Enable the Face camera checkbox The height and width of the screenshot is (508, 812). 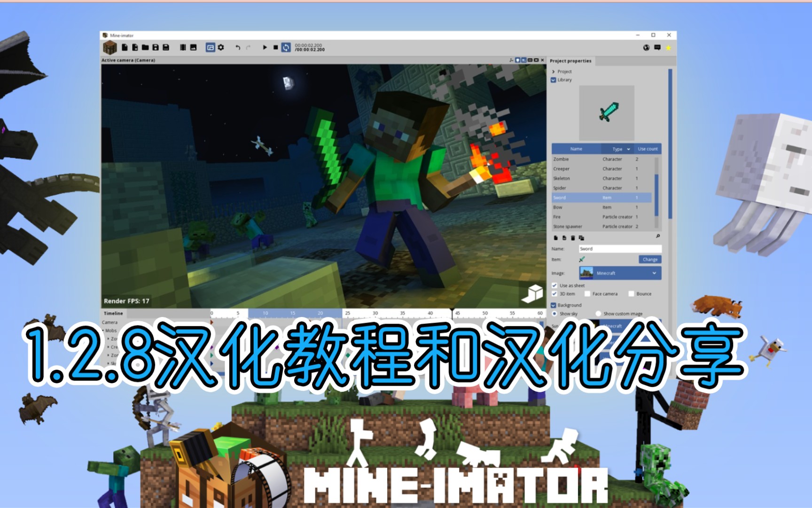[587, 294]
